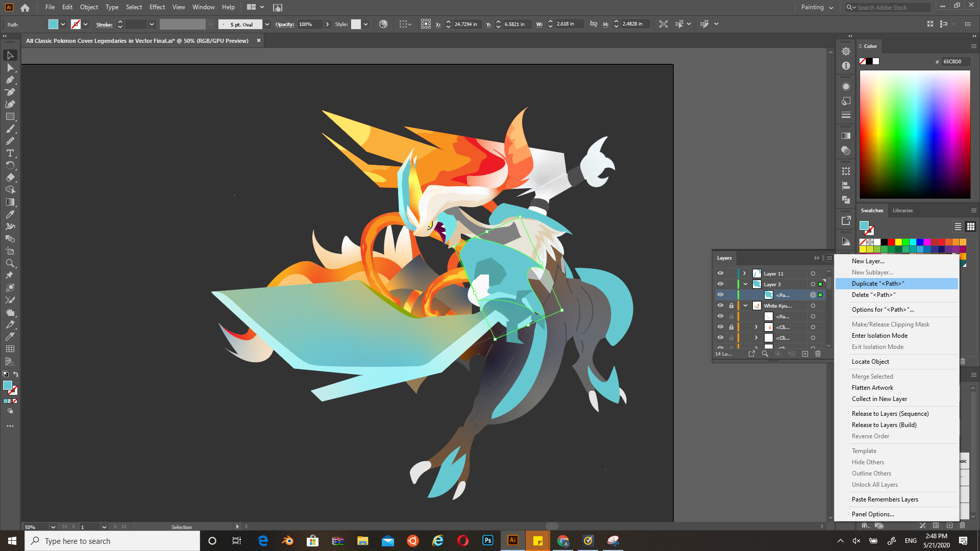980x551 pixels.
Task: Choose Duplicate "<Path>" from menu
Action: coord(896,284)
